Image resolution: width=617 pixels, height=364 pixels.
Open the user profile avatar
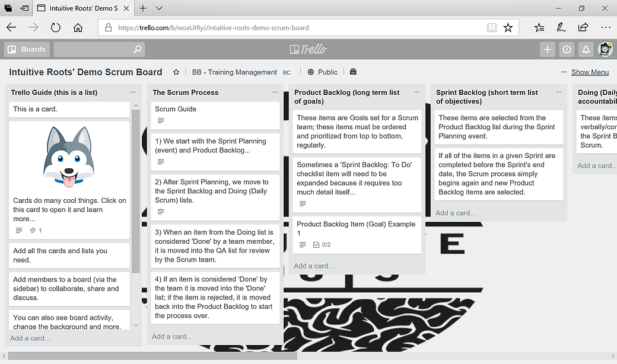click(x=605, y=49)
